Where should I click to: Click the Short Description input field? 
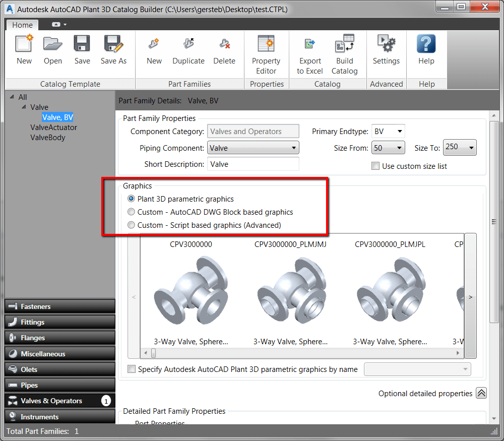tap(253, 164)
